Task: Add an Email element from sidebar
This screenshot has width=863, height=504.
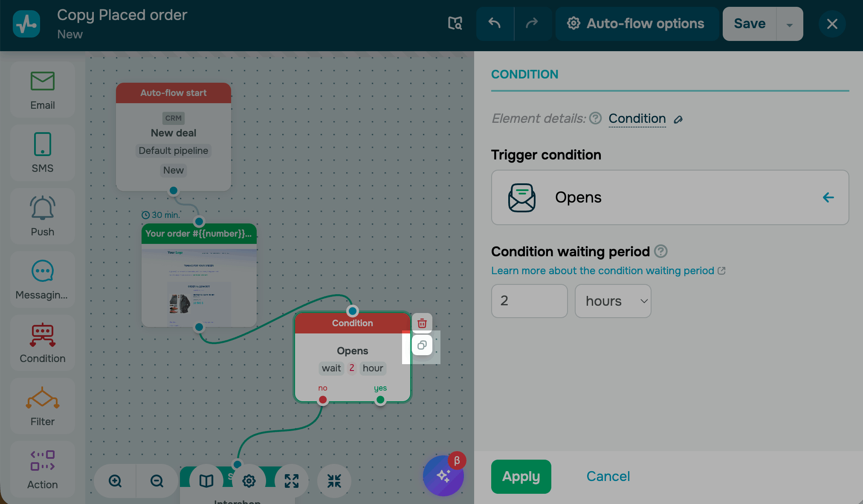Action: (x=43, y=90)
